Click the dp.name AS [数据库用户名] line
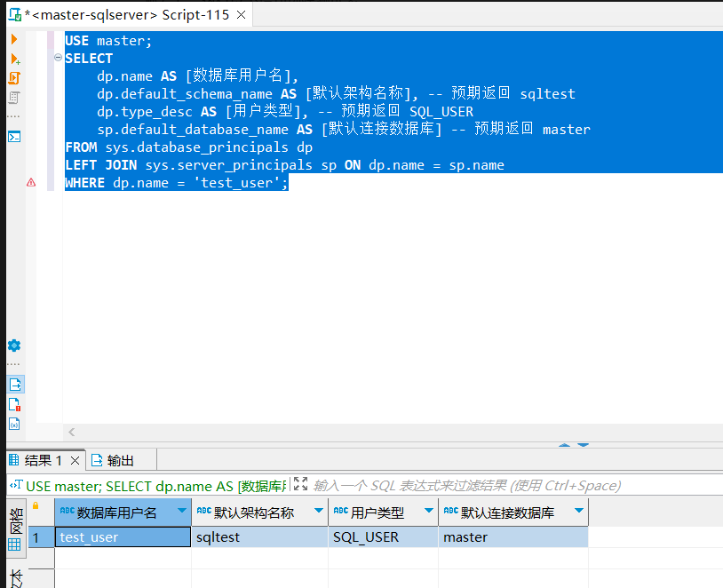Viewport: 723px width, 588px height. tap(198, 76)
